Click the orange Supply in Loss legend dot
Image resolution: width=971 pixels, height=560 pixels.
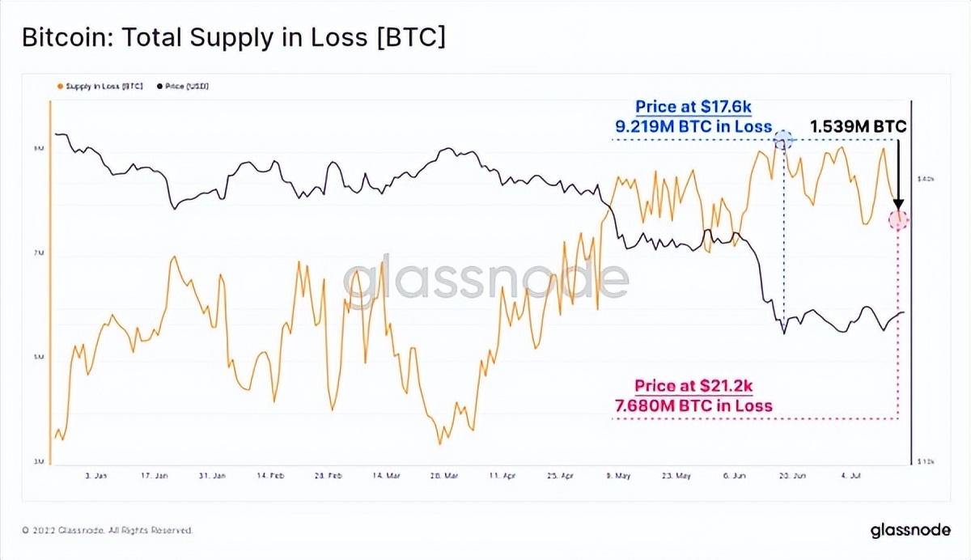(x=59, y=85)
